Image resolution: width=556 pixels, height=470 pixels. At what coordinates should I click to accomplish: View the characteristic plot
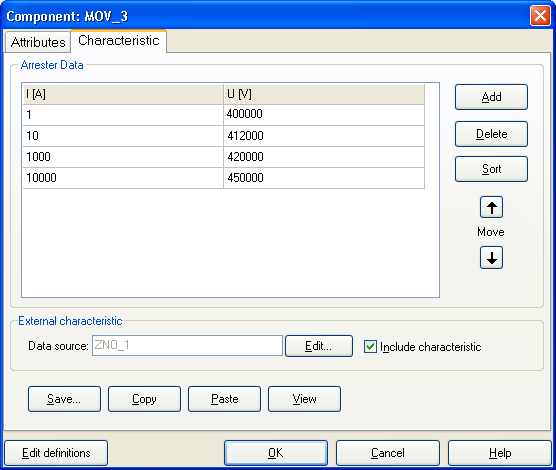(x=304, y=399)
